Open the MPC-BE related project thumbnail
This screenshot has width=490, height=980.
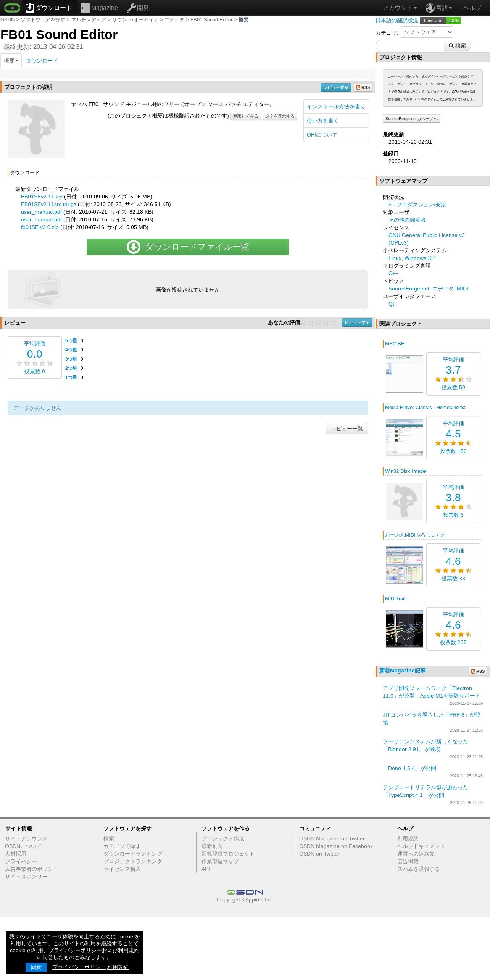tap(405, 374)
